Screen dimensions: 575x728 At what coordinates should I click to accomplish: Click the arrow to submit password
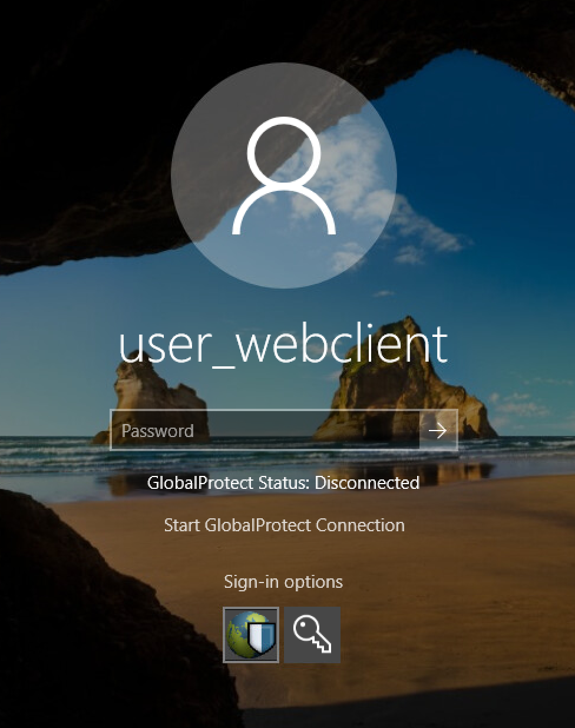click(438, 431)
